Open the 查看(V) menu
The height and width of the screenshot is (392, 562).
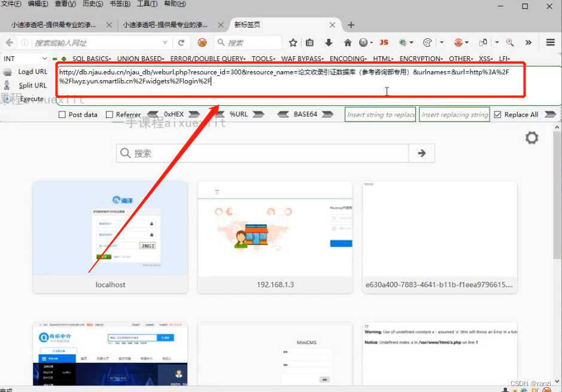[65, 4]
